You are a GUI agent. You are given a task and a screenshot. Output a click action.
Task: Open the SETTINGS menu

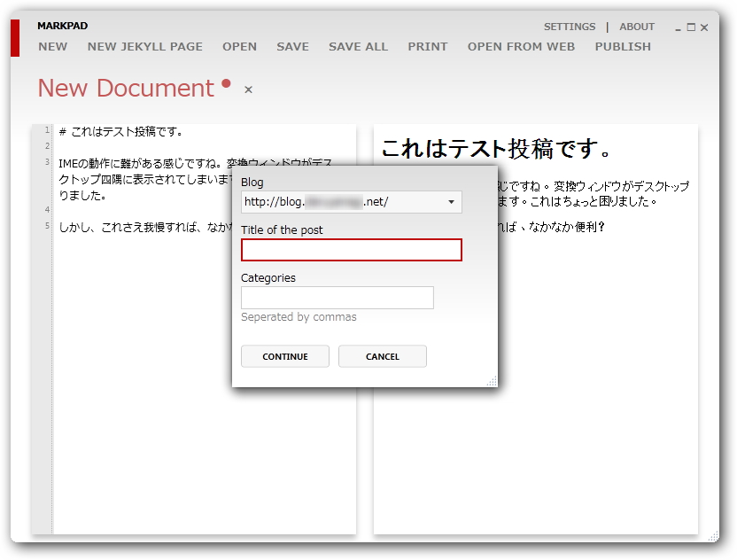[x=570, y=27]
